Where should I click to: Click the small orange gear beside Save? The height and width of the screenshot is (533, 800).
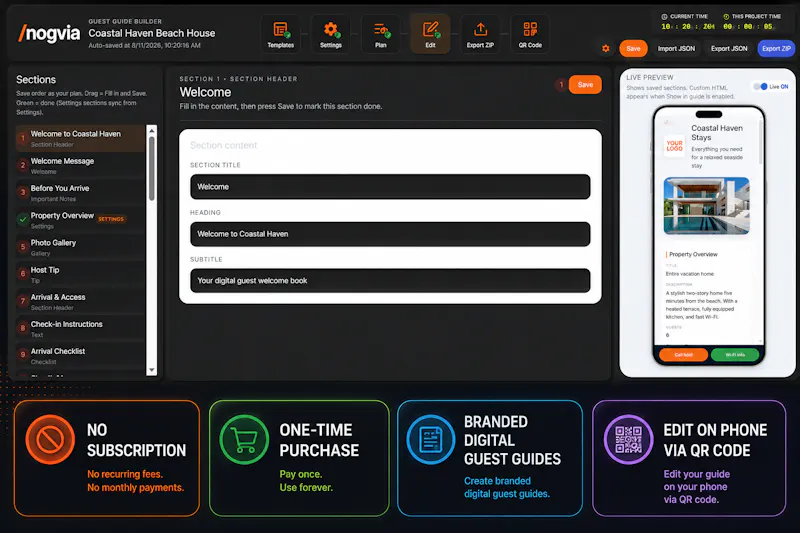coord(606,48)
